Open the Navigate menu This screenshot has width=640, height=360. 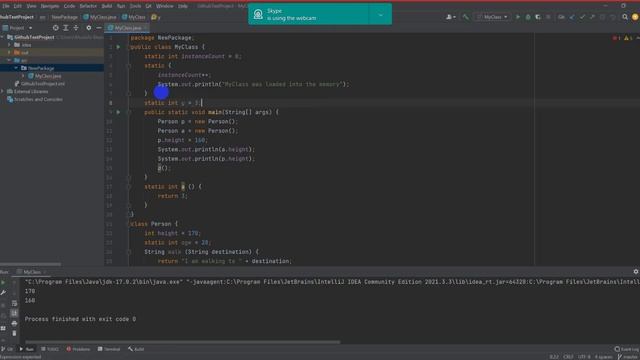click(50, 6)
